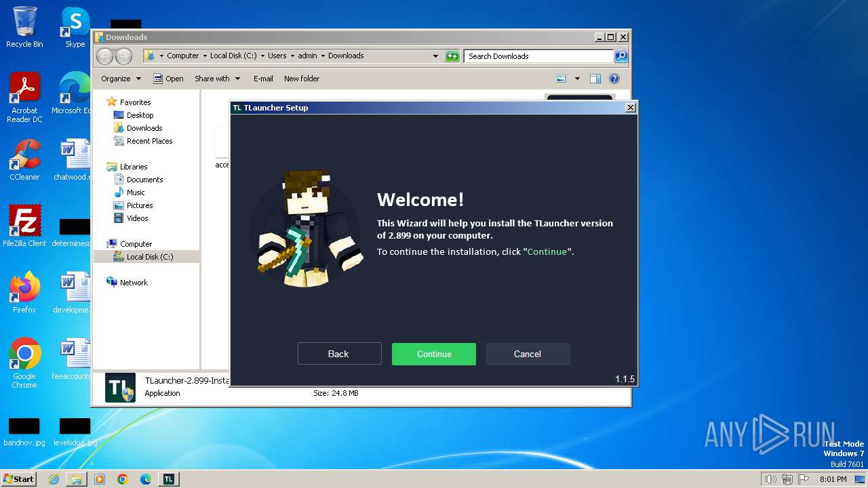The image size is (868, 488).
Task: Click media player taskbar icon
Action: tap(100, 479)
